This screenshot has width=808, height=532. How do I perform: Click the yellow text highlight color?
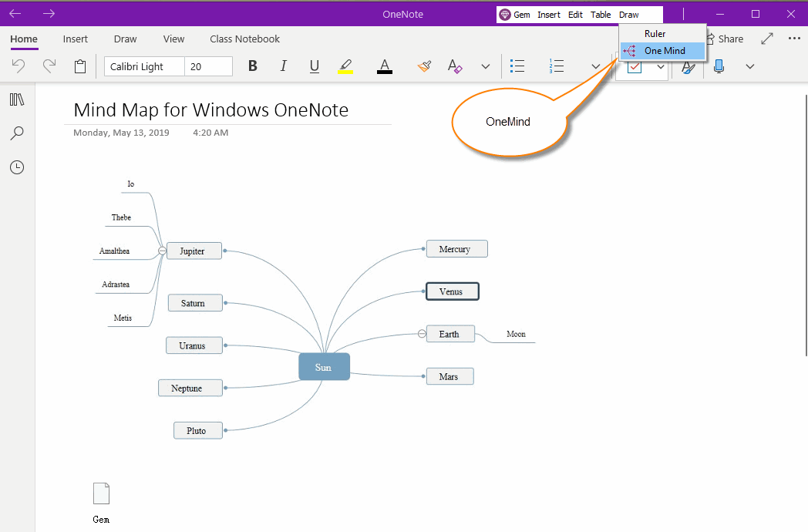click(345, 66)
